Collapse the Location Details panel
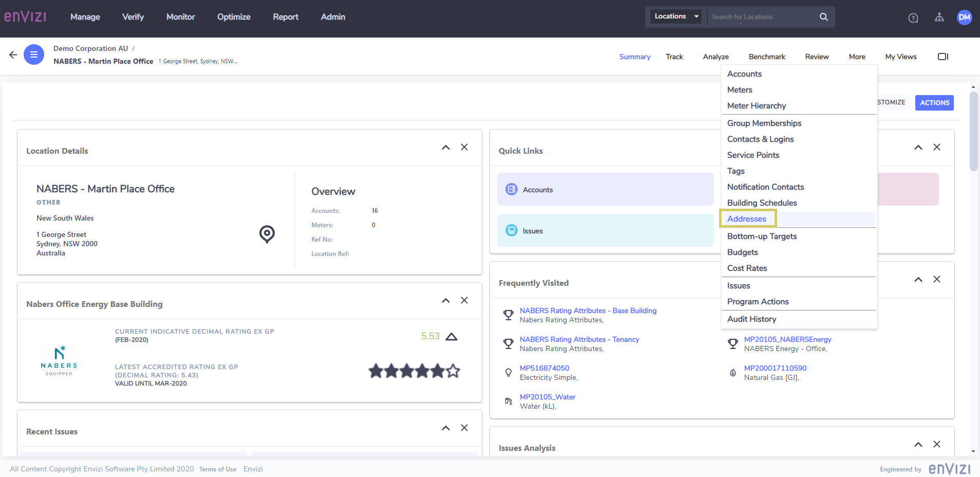The image size is (980, 477). tap(446, 148)
